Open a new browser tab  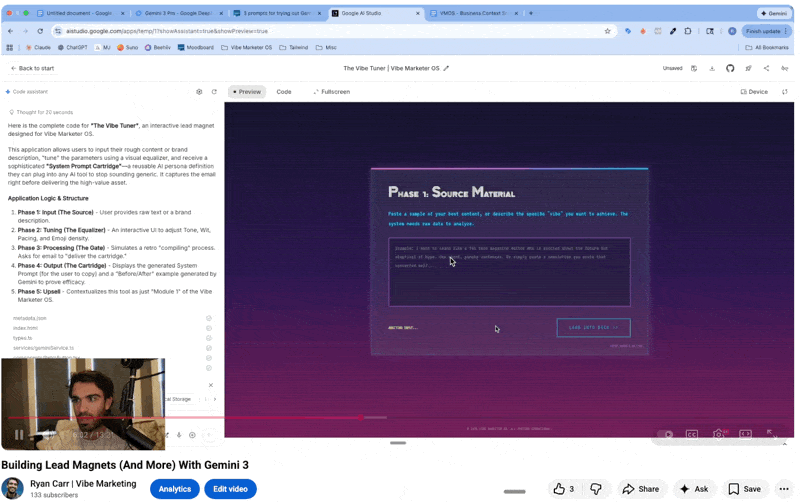pos(531,13)
